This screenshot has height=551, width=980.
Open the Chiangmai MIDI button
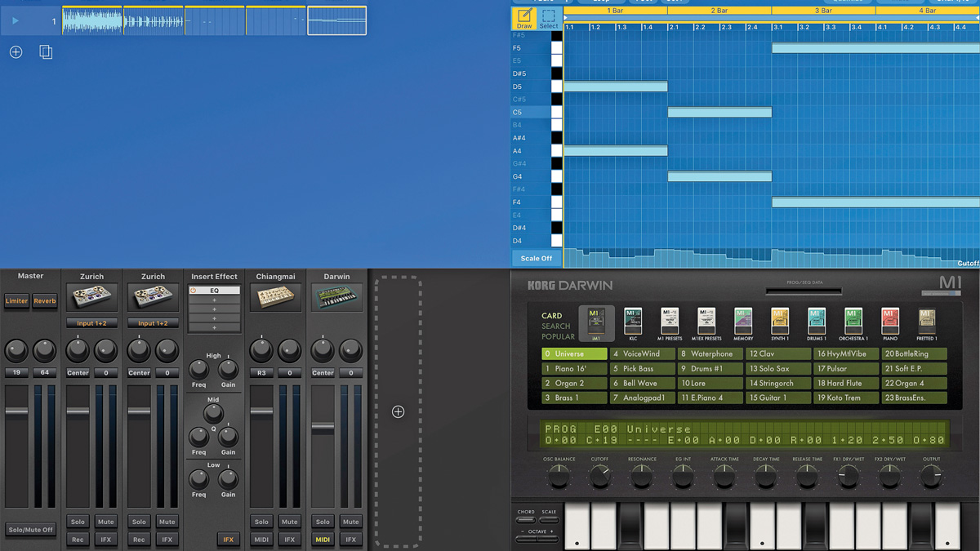(261, 540)
